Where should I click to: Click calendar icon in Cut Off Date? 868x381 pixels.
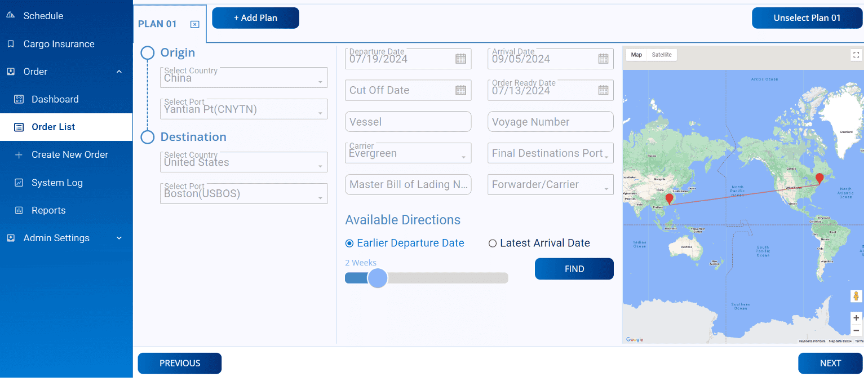pyautogui.click(x=460, y=90)
